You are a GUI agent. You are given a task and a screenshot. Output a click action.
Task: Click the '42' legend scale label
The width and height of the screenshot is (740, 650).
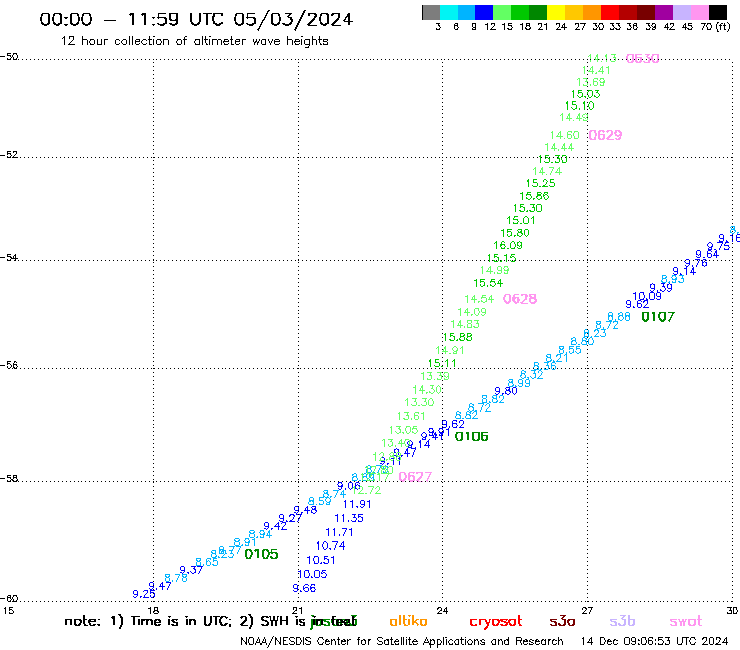(669, 27)
